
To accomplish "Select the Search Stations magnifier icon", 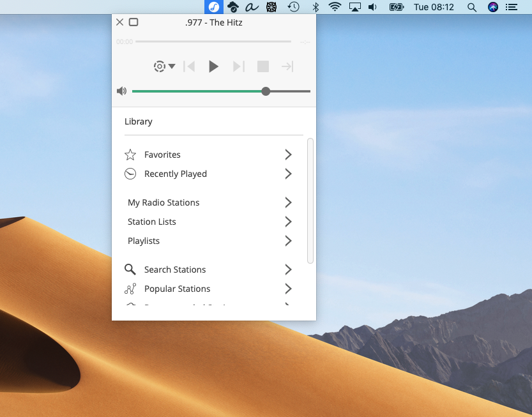I will (130, 269).
